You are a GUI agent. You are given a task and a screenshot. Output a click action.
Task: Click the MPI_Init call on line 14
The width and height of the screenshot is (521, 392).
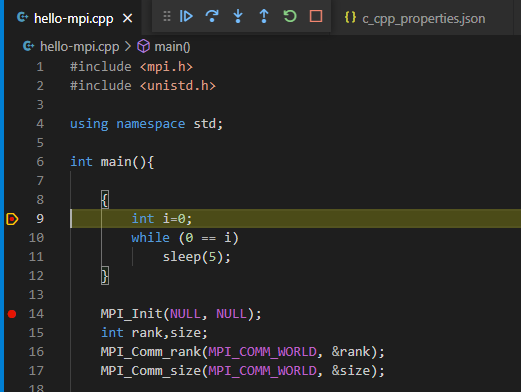pos(132,314)
